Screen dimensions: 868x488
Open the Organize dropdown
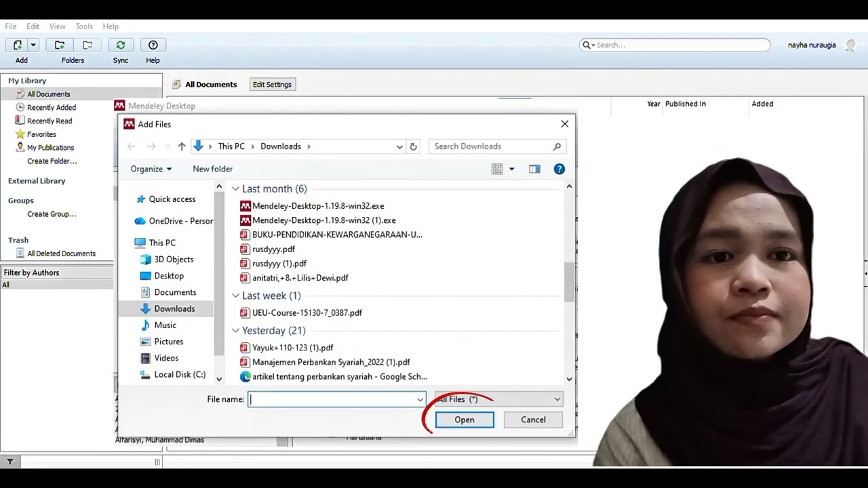coord(151,169)
